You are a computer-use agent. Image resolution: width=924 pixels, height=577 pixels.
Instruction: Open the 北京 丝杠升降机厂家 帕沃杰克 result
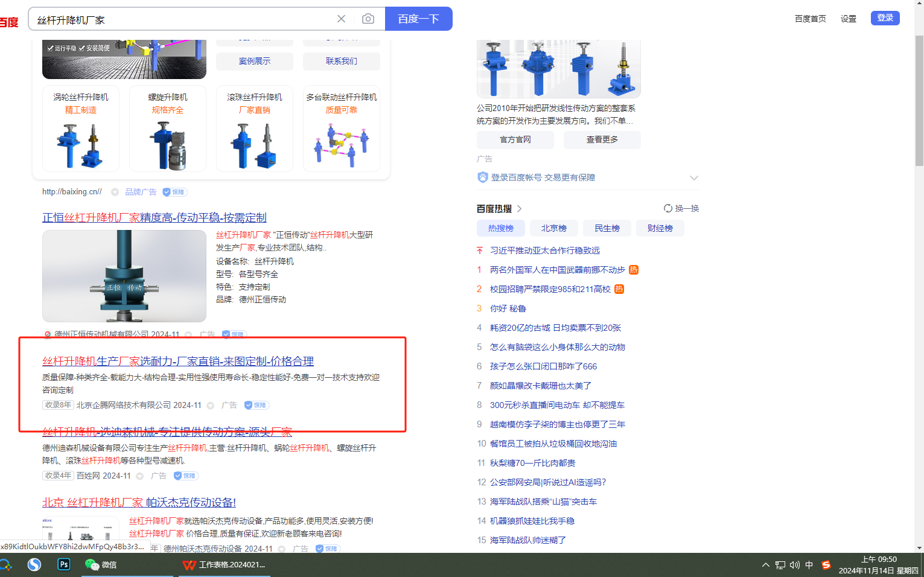[x=139, y=502]
